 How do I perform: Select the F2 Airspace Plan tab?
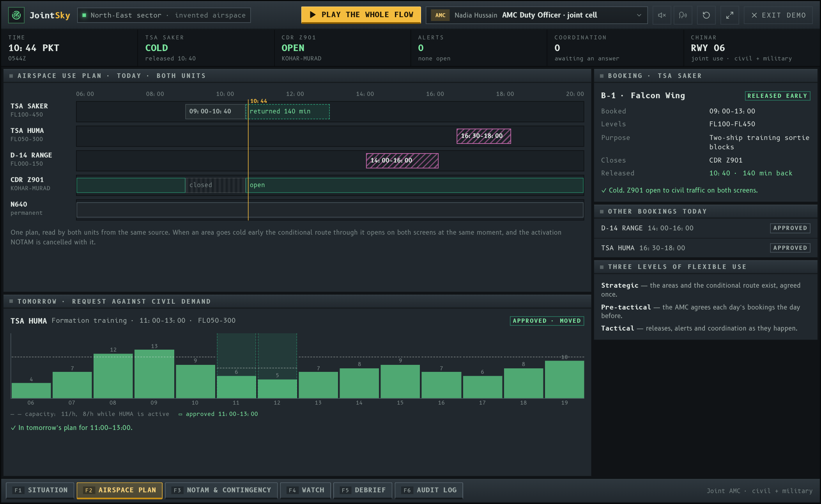pos(120,490)
